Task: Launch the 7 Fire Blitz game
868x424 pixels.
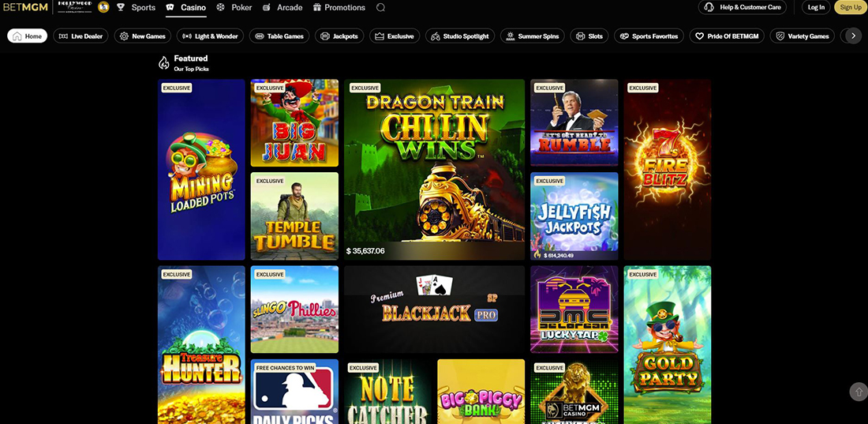Action: [x=668, y=170]
